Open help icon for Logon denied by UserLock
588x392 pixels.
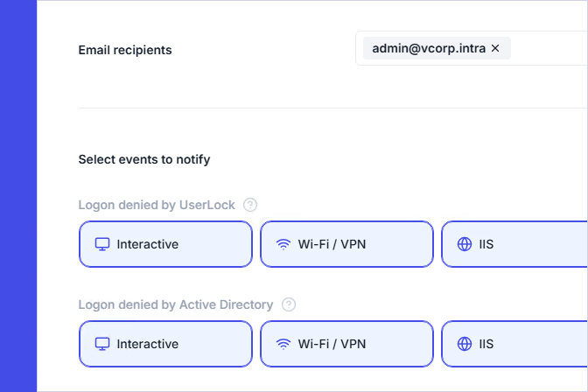click(x=250, y=206)
